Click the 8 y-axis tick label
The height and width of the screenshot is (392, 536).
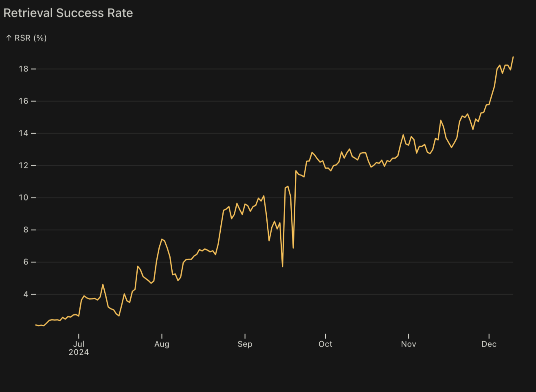(x=26, y=230)
